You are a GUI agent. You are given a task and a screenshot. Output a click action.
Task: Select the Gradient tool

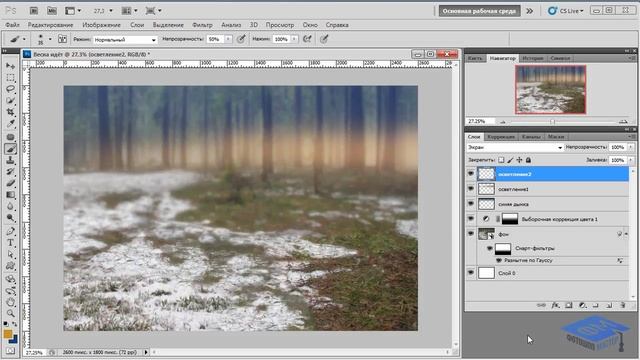click(11, 195)
